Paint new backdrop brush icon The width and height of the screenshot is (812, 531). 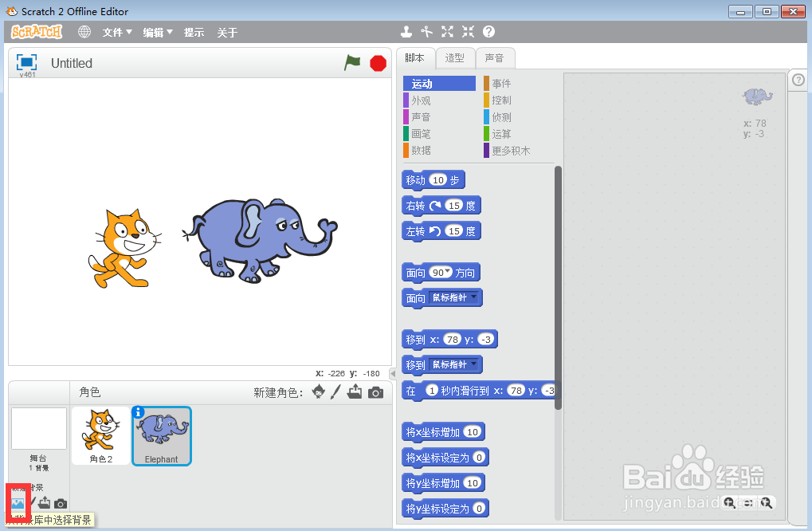(x=33, y=502)
